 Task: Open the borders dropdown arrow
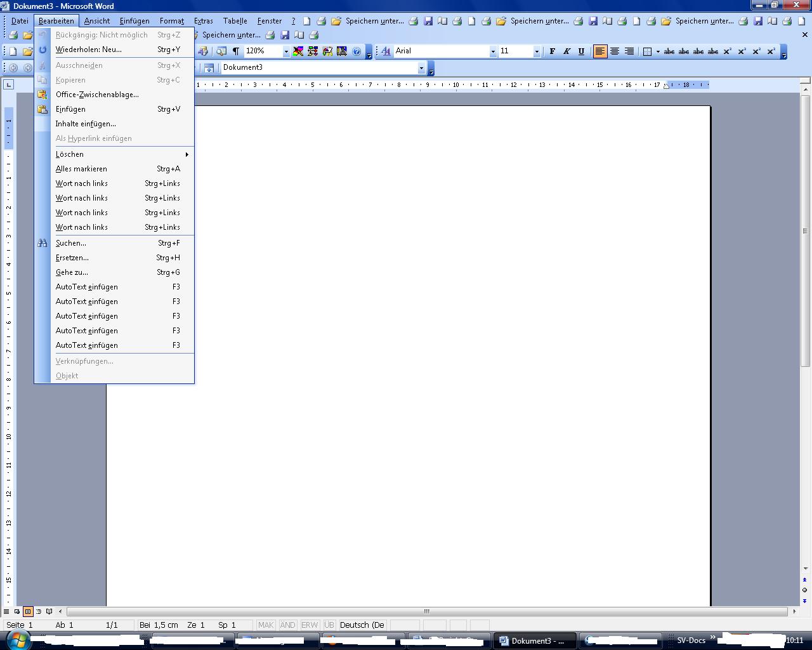pos(658,51)
